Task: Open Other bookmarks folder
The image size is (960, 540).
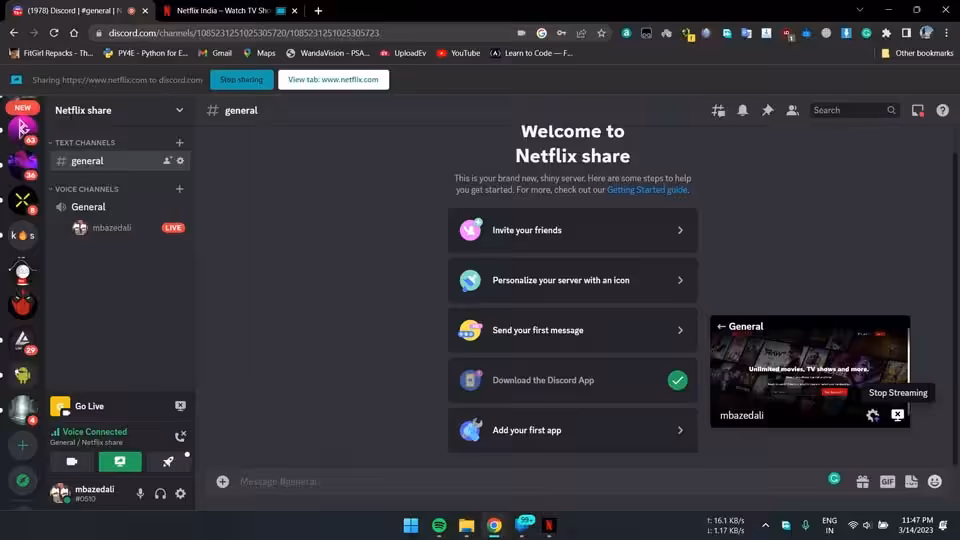Action: [917, 53]
